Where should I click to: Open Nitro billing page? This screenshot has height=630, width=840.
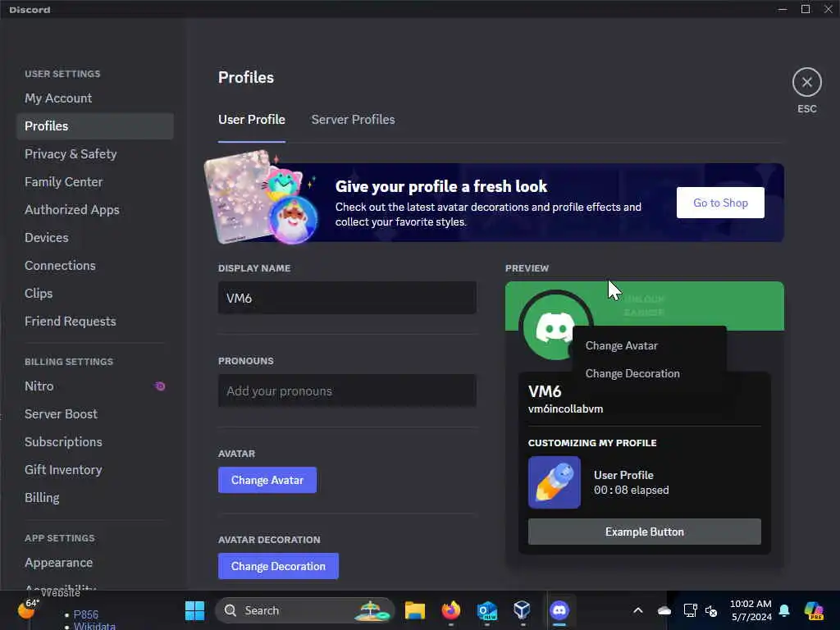point(95,386)
